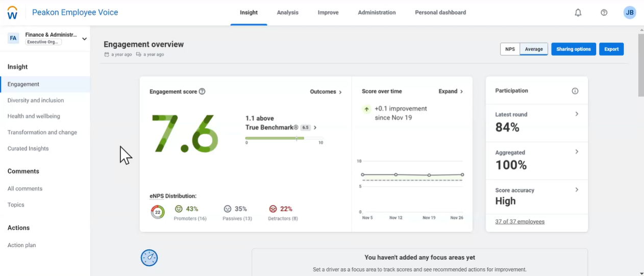The height and width of the screenshot is (276, 644).
Task: Open the help question mark icon
Action: pyautogui.click(x=604, y=13)
